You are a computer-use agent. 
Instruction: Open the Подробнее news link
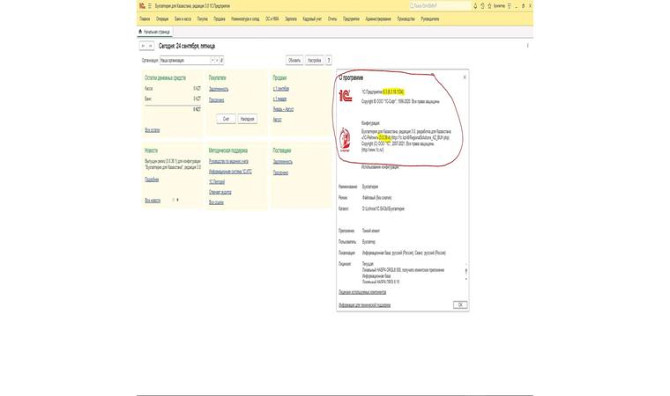(x=152, y=180)
